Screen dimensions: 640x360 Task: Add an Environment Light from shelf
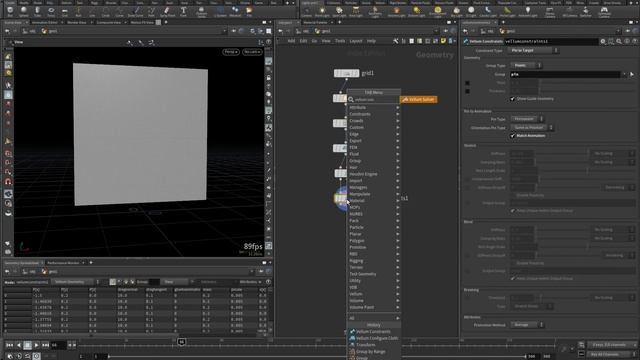[x=438, y=12]
